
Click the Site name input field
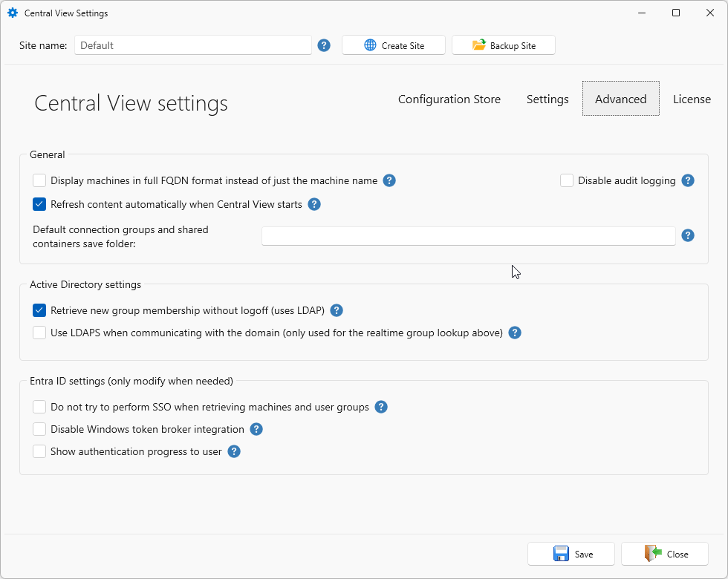pos(193,45)
